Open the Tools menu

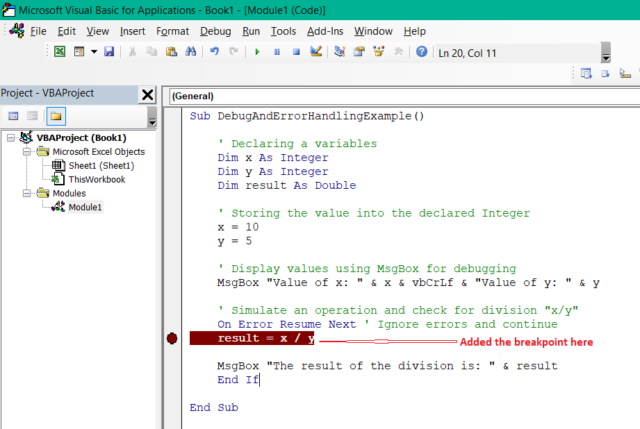(x=283, y=31)
